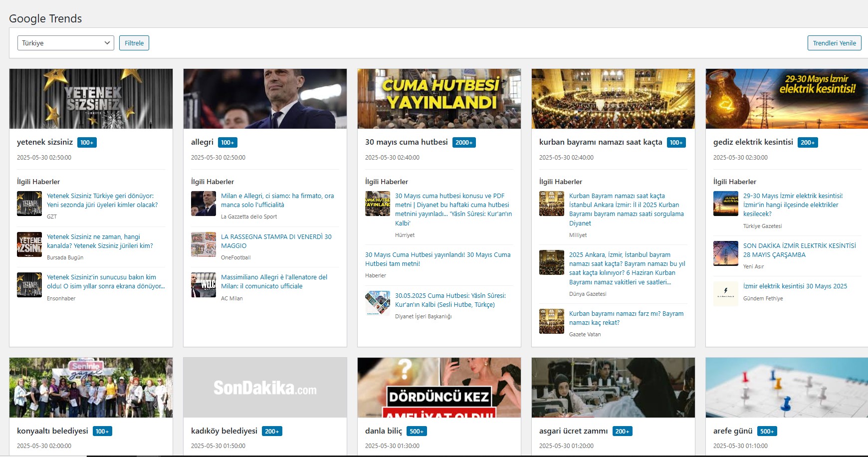Viewport: 868px width, 457px height.
Task: Open '30.05.2025 Cuma Hutbesi: Yâsîn Sûresi' link
Action: 450,300
